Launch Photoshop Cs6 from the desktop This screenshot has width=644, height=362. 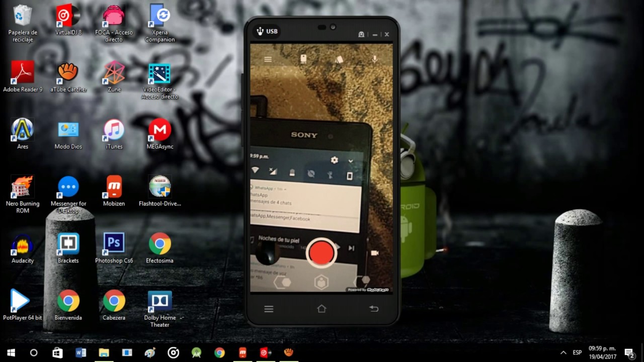[x=114, y=248]
